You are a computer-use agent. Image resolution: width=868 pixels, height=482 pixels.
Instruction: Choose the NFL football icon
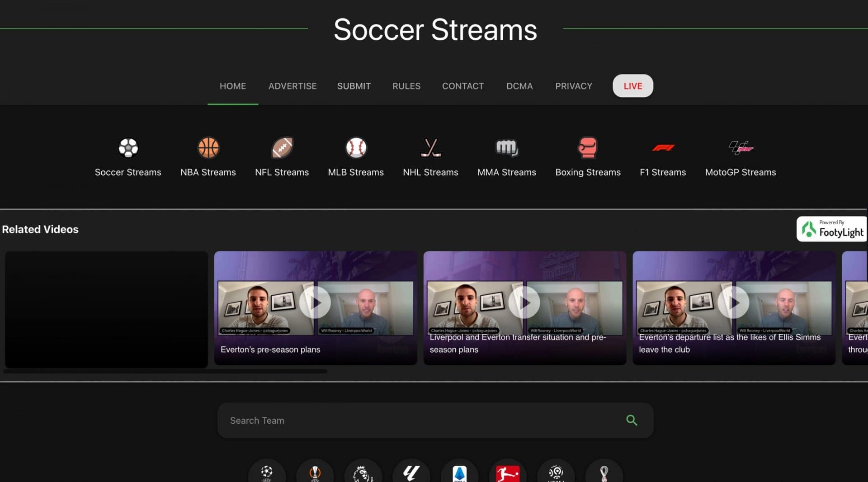pos(282,147)
